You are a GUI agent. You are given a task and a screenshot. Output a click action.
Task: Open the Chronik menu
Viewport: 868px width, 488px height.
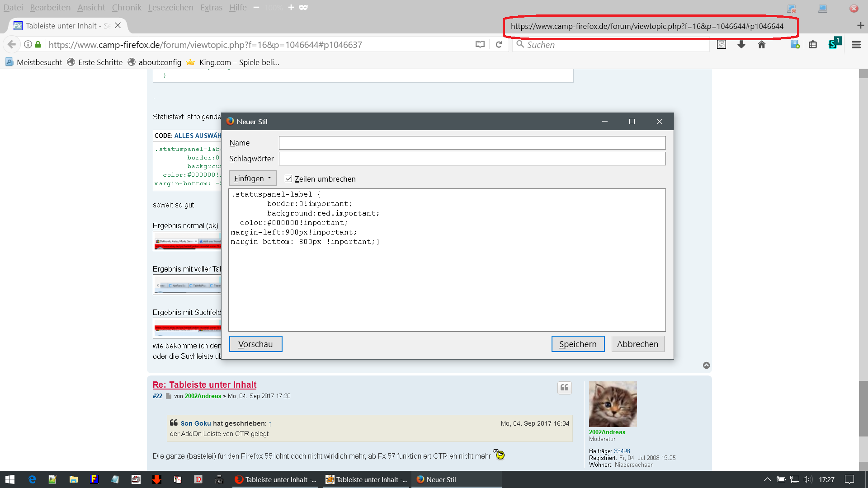pos(127,7)
